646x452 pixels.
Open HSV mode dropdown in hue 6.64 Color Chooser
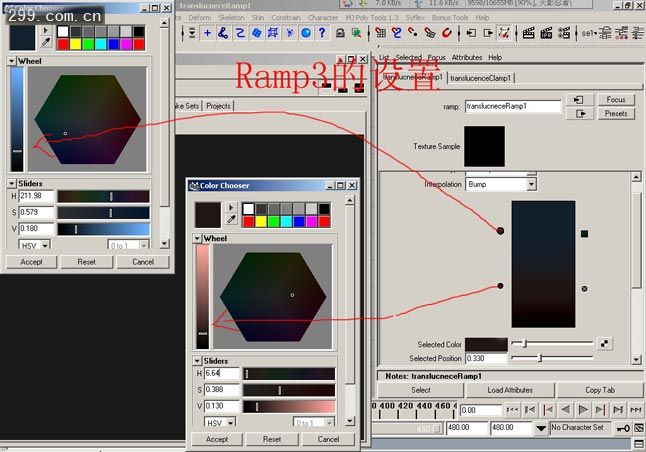(x=231, y=423)
